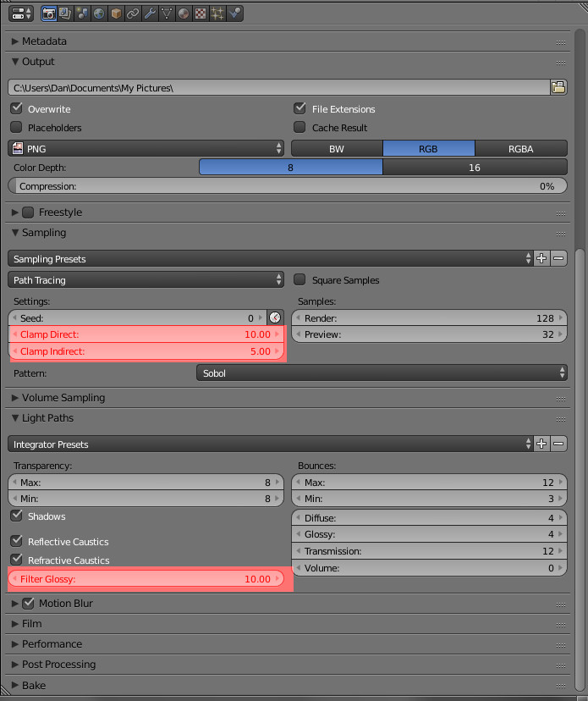Enable the Placeholders checkbox
This screenshot has height=701, width=588.
[17, 127]
